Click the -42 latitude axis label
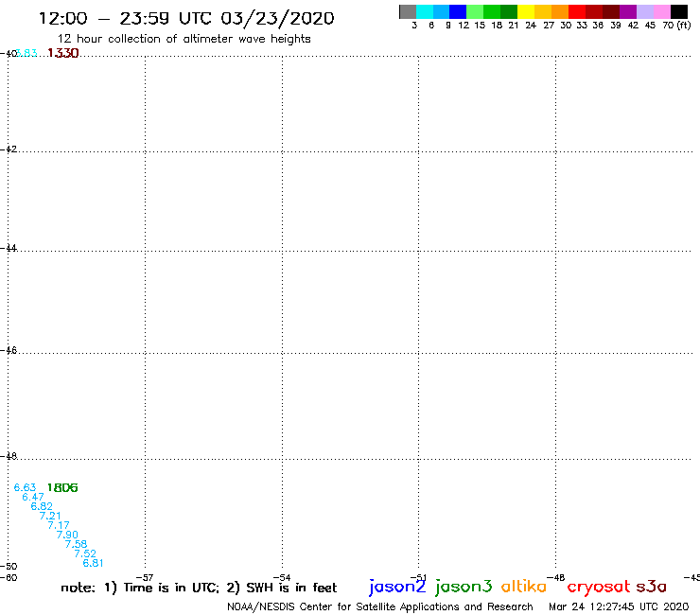 pos(9,149)
